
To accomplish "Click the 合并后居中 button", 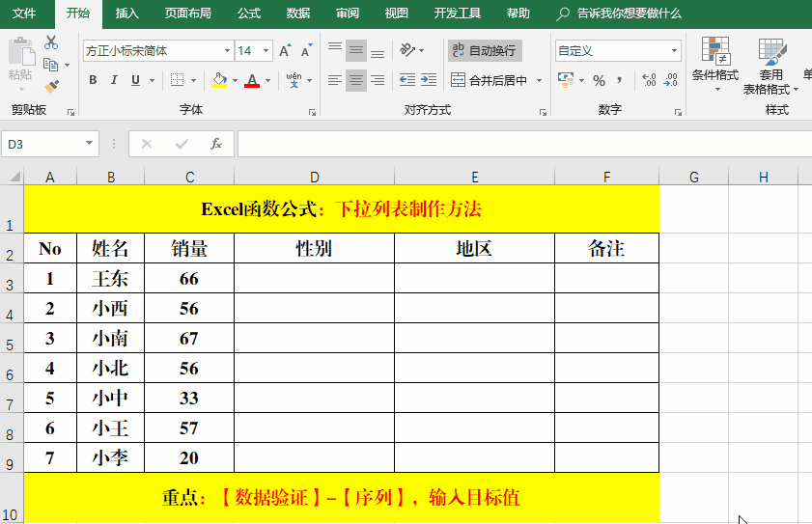I will pos(490,80).
